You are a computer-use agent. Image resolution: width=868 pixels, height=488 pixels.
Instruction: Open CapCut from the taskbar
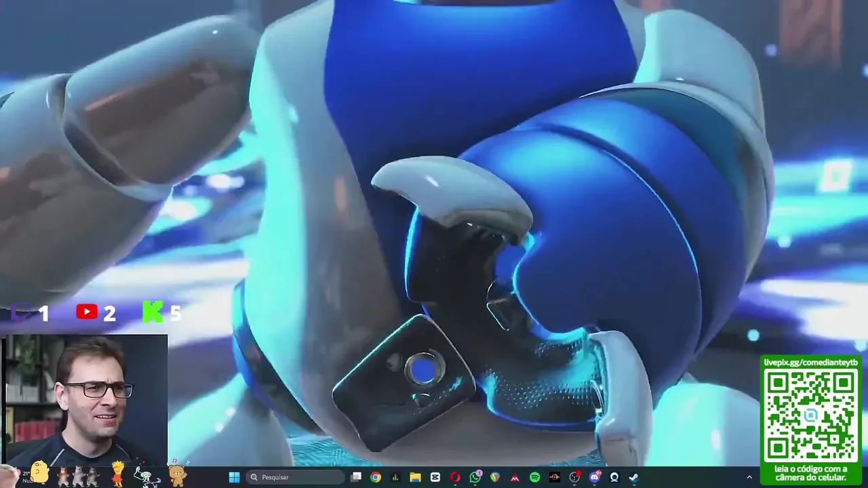tap(435, 477)
